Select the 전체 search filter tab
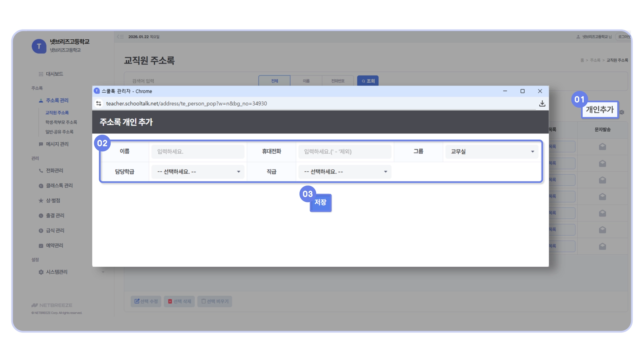The width and height of the screenshot is (644, 362). pos(275,81)
